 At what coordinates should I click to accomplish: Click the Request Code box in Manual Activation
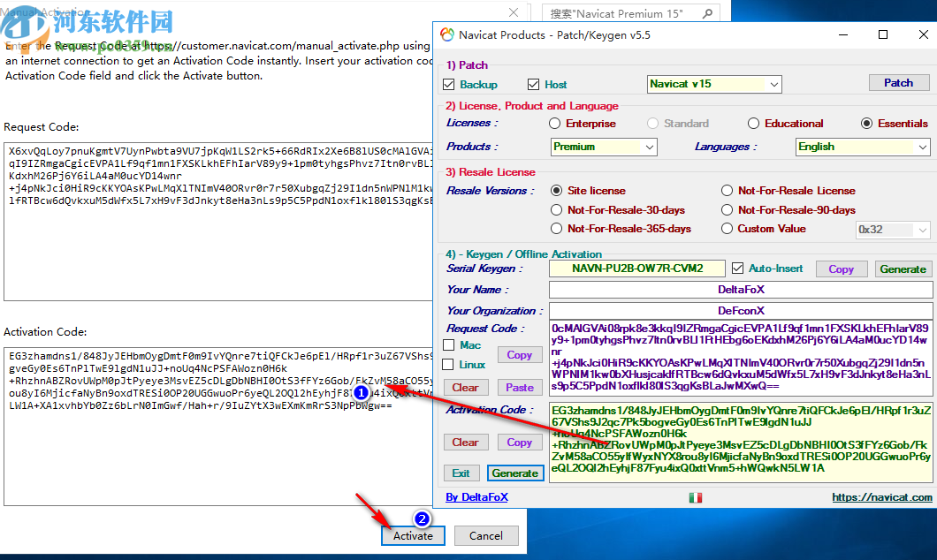(218, 222)
